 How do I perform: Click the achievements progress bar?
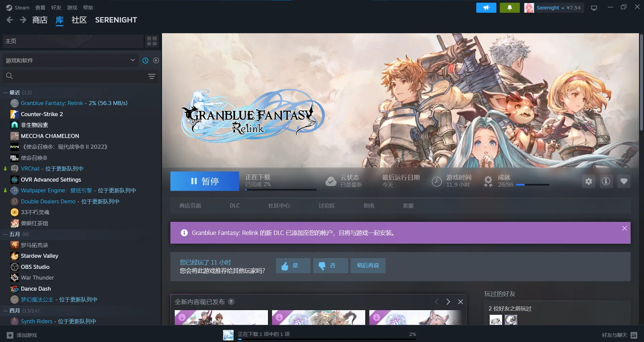coord(533,185)
